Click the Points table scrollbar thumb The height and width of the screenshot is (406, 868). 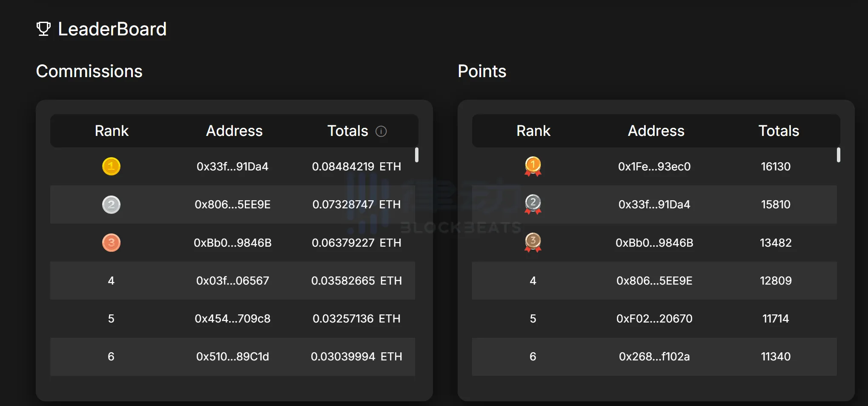[x=838, y=155]
